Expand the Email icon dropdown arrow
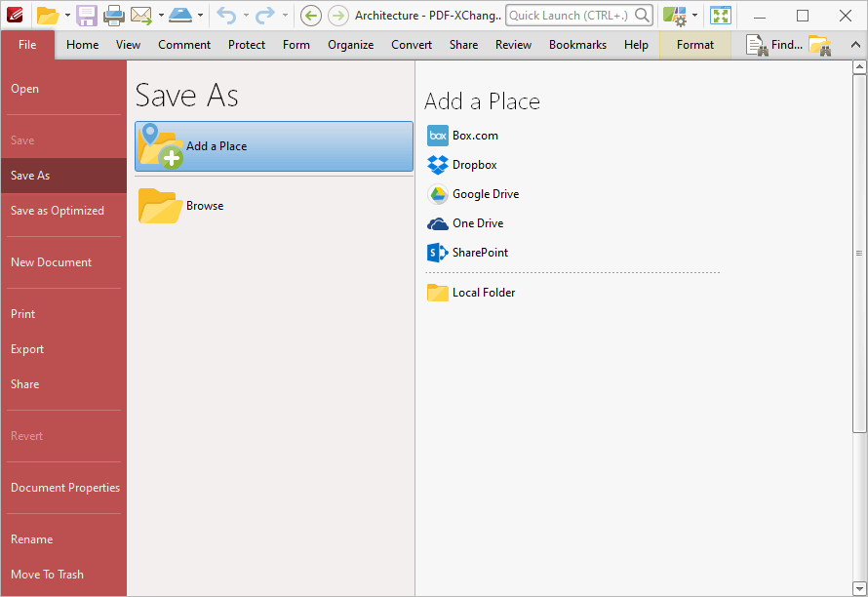The image size is (868, 597). pos(161,16)
